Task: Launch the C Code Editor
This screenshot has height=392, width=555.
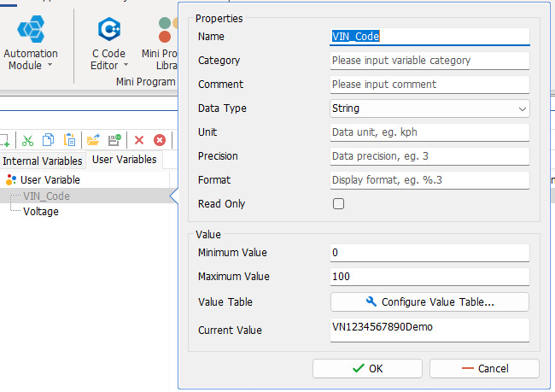Action: click(x=108, y=43)
